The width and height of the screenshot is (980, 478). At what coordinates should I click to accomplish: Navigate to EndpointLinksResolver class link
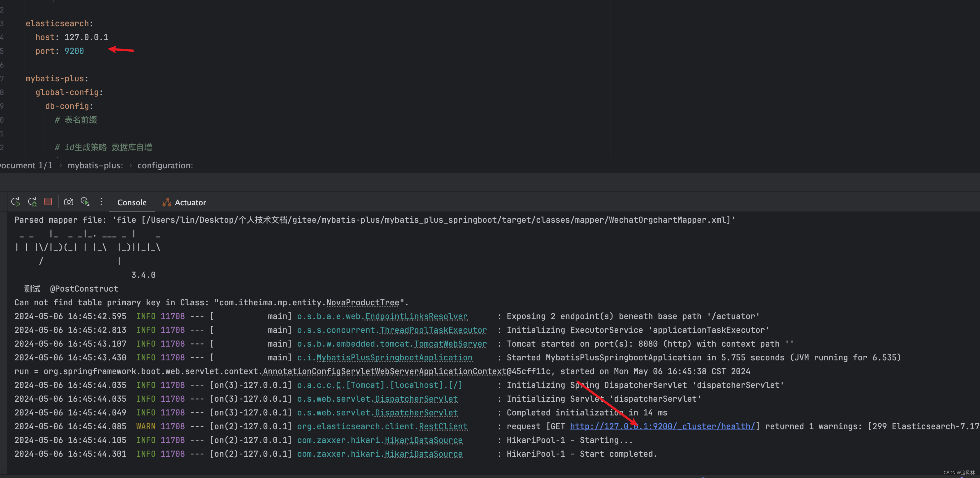(416, 316)
